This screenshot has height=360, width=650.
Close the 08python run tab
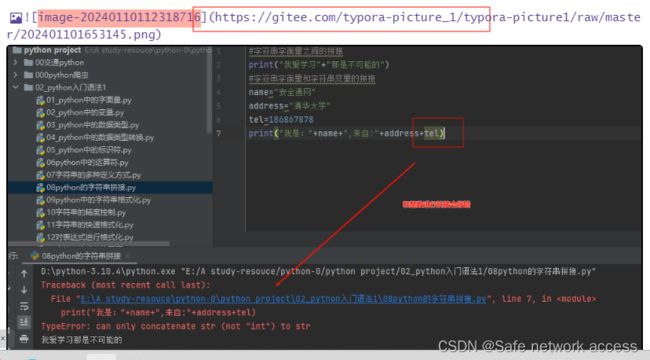(127, 256)
